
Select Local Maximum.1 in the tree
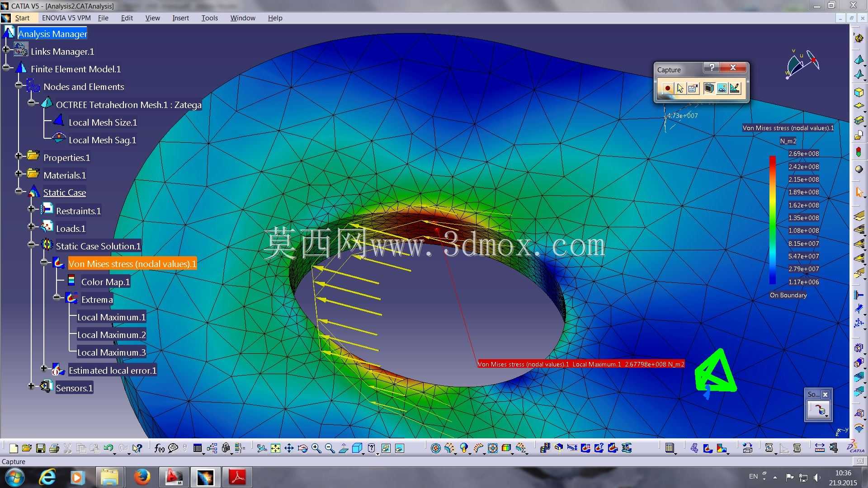(x=112, y=317)
